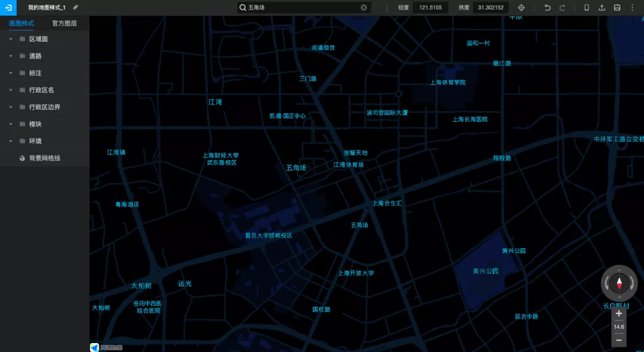Viewport: 644px width, 352px height.
Task: Select the 行政区边界 folder icon
Action: [x=22, y=107]
